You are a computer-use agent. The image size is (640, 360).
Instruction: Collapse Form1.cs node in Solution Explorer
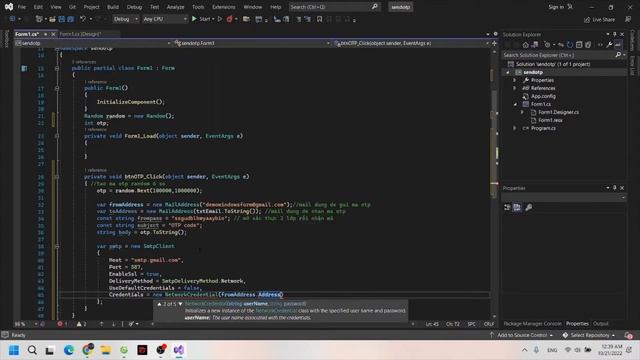[515, 104]
